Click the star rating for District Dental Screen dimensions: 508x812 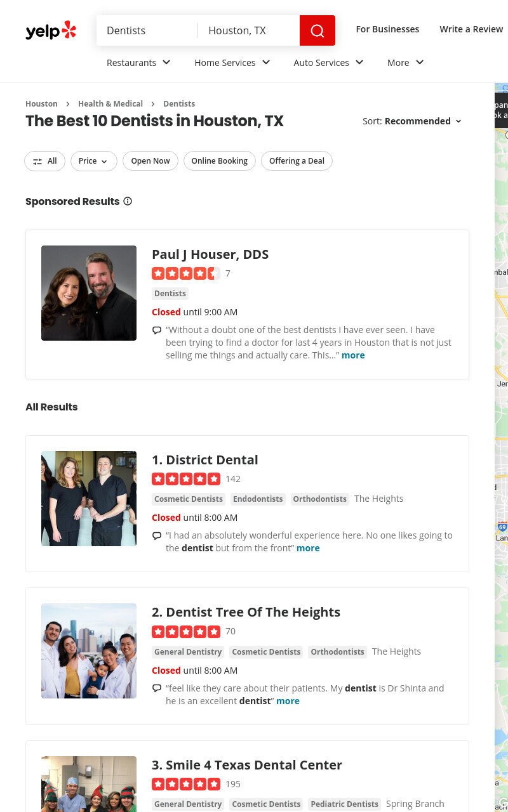coord(186,479)
